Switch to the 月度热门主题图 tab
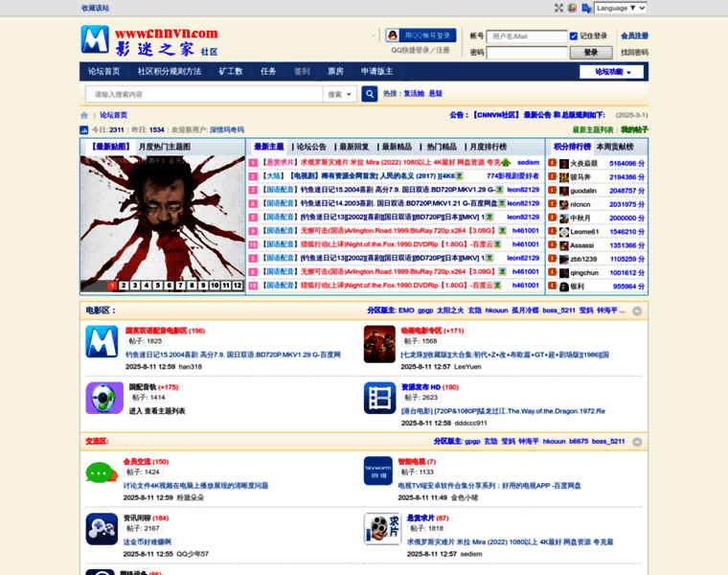This screenshot has height=575, width=728. pos(165,147)
